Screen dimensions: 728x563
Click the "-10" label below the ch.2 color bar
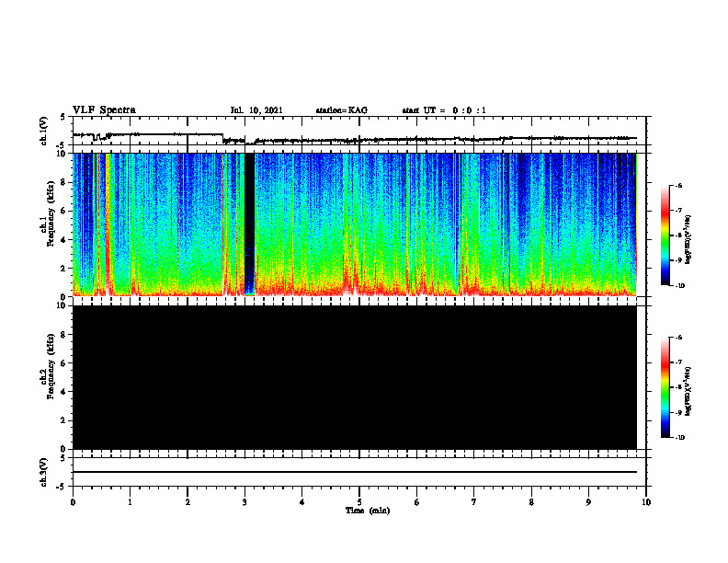tap(680, 438)
